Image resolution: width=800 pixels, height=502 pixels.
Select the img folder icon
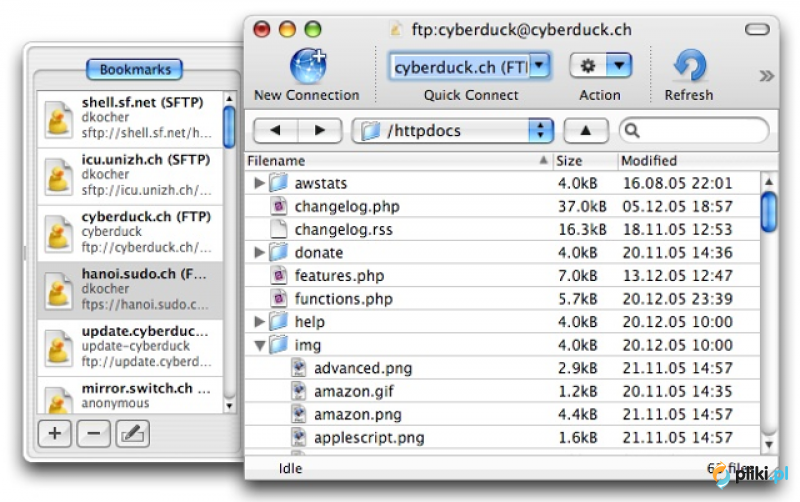pyautogui.click(x=279, y=344)
